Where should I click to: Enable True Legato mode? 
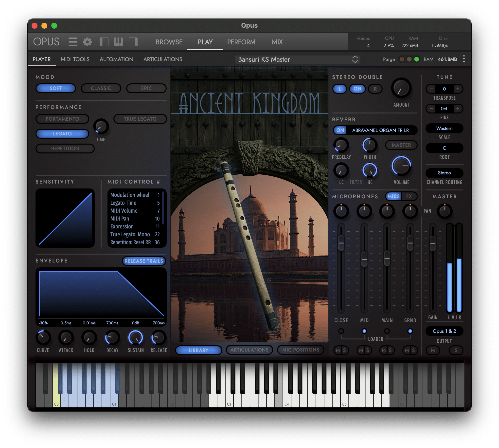140,119
